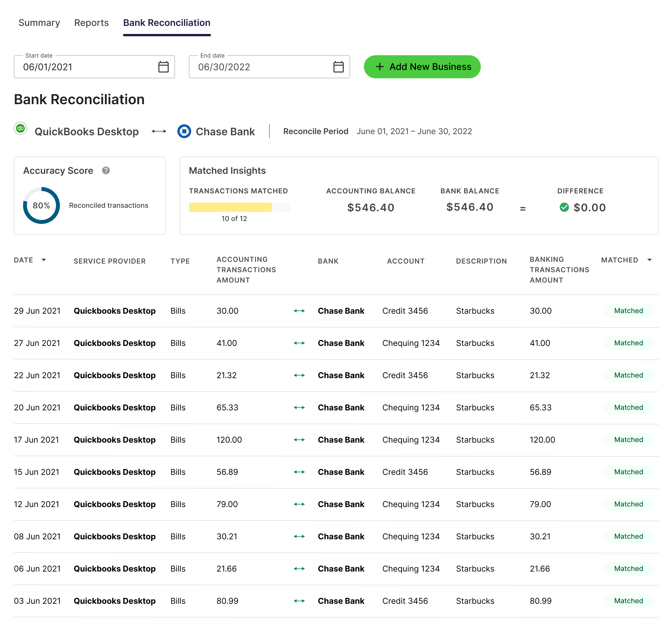
Task: Click the SERVICE PROVIDER column header
Action: [x=110, y=261]
